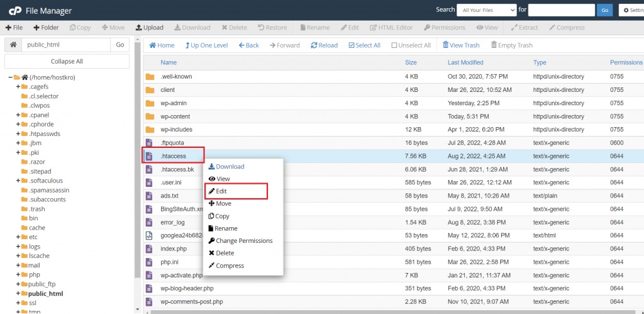This screenshot has height=314, width=644.
Task: Reload the file listing
Action: pyautogui.click(x=324, y=45)
